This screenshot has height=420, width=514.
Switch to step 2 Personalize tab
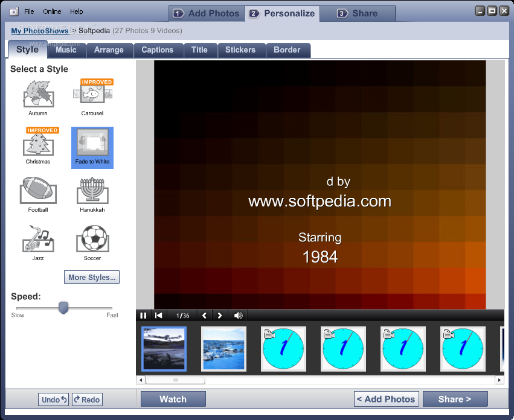coord(282,13)
